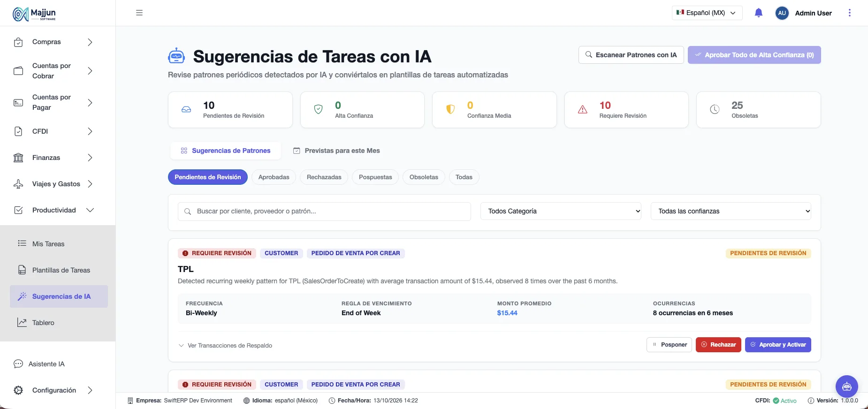Focus the search by cliente, proveedor field

(324, 212)
